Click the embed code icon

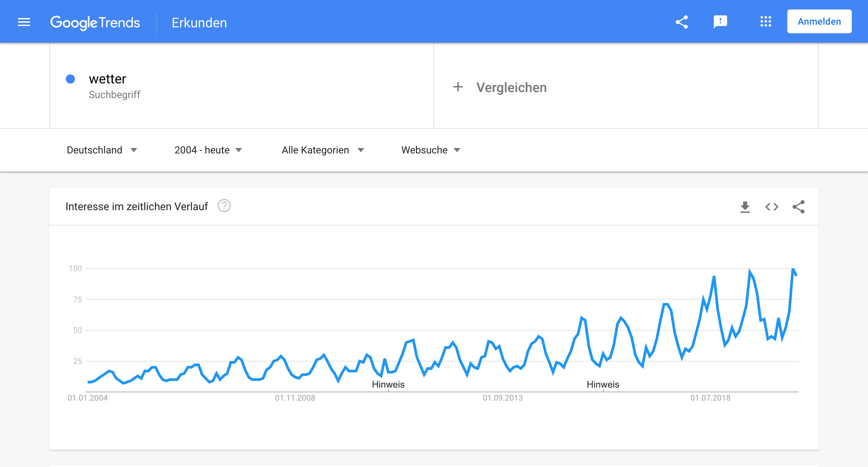click(x=772, y=207)
